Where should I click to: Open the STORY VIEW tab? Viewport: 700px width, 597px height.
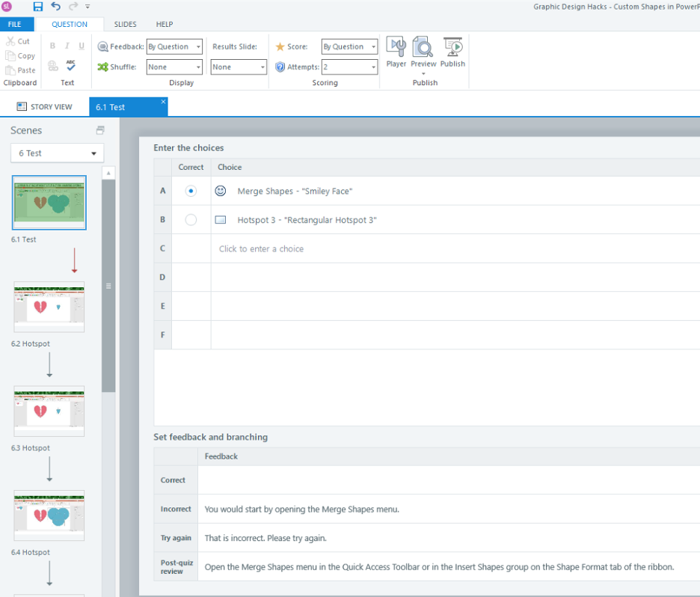click(x=46, y=106)
